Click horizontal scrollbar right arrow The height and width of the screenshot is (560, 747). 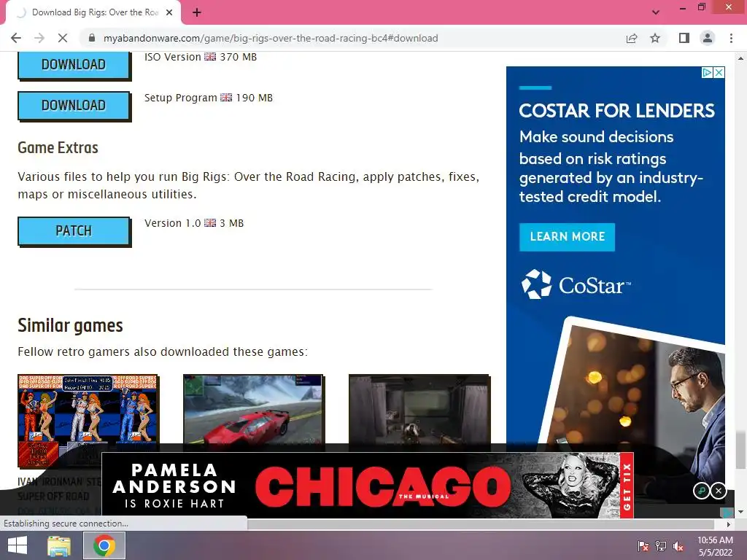click(728, 524)
